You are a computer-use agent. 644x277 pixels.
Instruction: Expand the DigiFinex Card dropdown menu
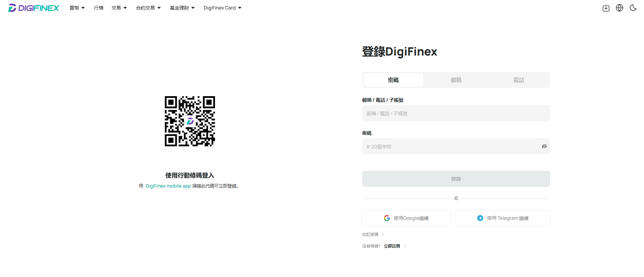(x=223, y=8)
